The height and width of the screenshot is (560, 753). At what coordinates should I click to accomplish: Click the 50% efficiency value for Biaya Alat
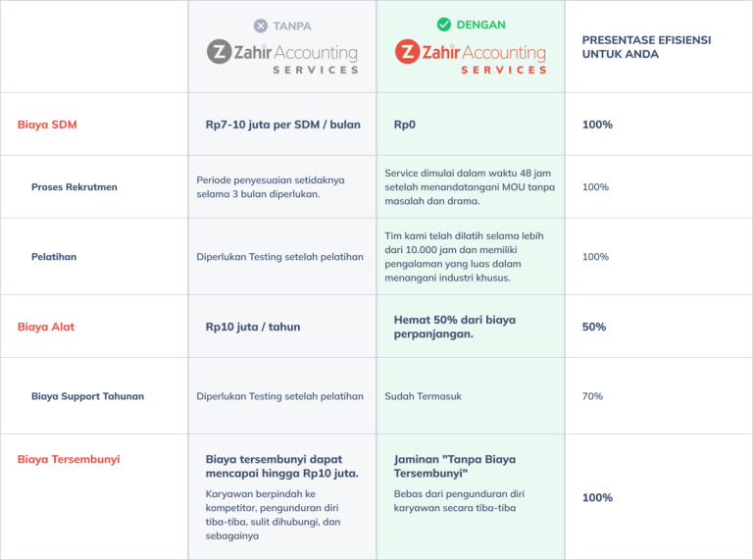593,327
